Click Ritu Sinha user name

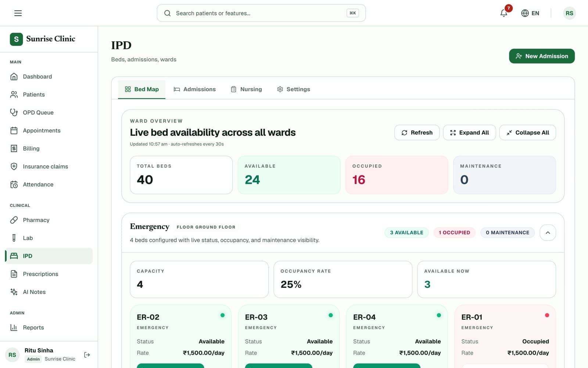(39, 350)
